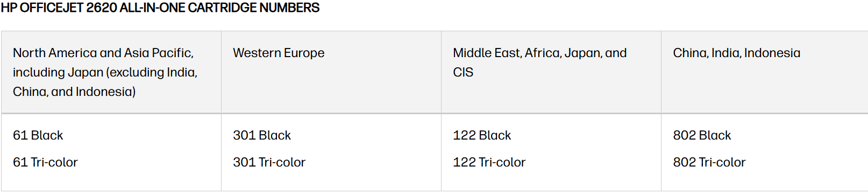Click the "North America" words in first header
Image resolution: width=868 pixels, height=194 pixels.
point(55,53)
